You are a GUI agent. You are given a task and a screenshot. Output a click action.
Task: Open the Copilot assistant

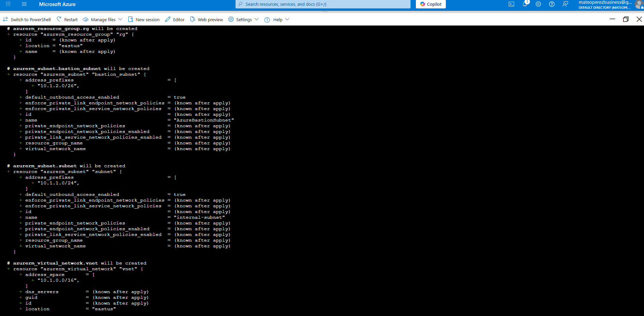[431, 4]
